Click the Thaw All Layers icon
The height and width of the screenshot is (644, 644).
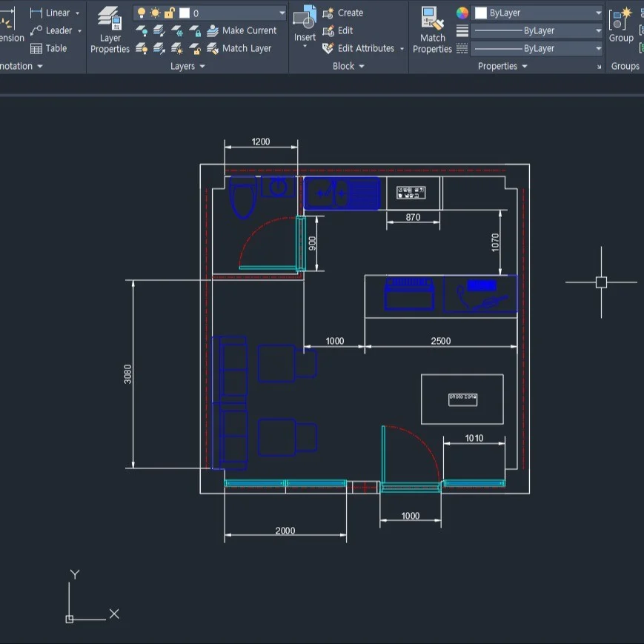(177, 48)
